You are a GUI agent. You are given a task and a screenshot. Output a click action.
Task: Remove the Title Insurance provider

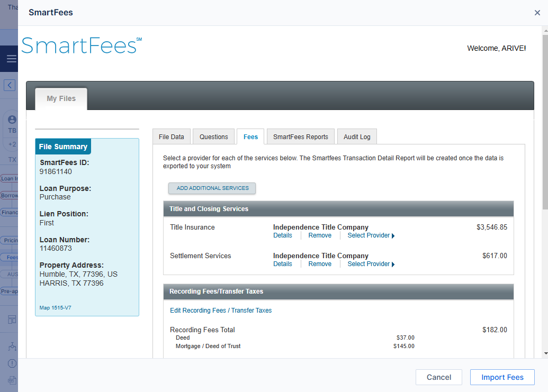tap(320, 235)
